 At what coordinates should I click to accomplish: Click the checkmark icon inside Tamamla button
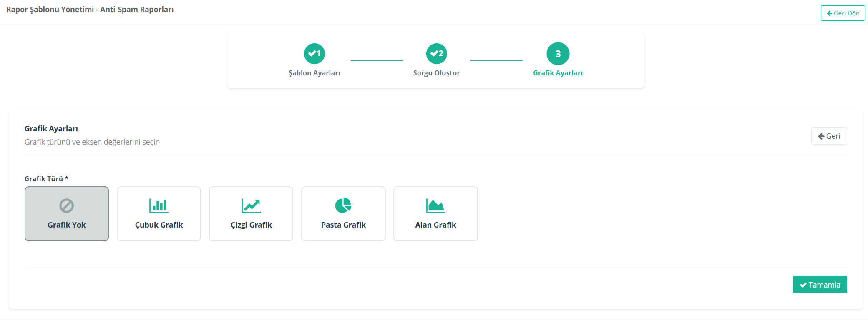[803, 285]
